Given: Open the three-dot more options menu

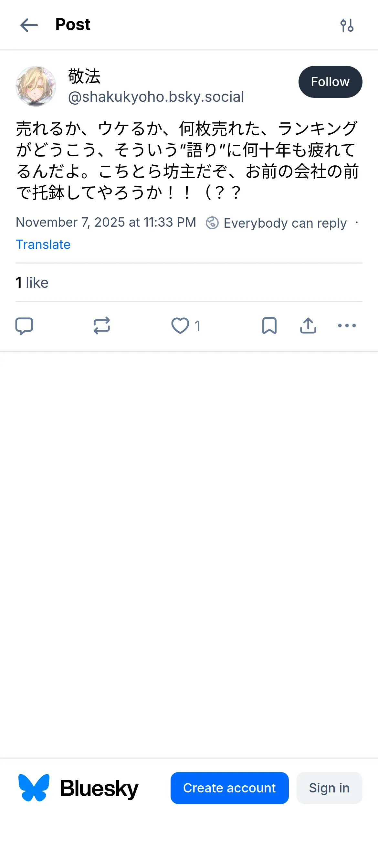Looking at the screenshot, I should coord(347,326).
